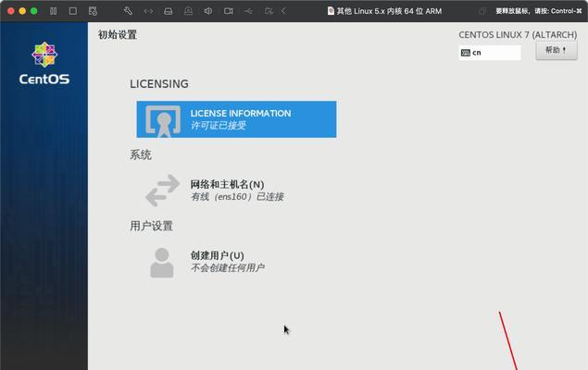Close the VM window with the red button

pyautogui.click(x=11, y=11)
